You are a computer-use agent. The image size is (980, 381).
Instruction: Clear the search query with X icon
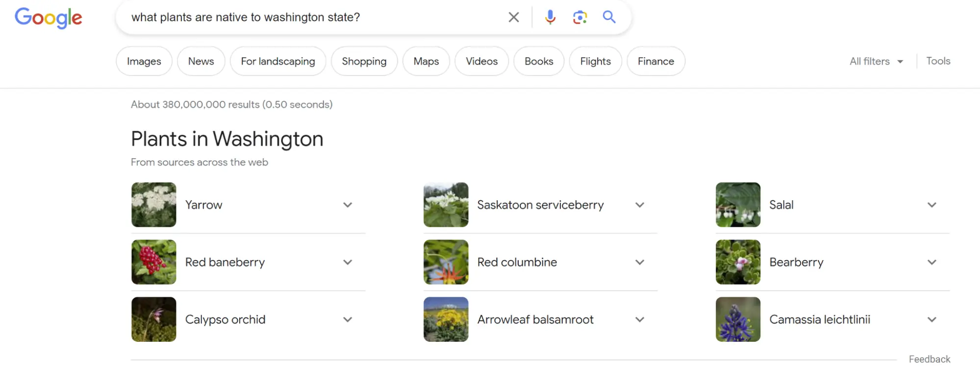point(513,18)
